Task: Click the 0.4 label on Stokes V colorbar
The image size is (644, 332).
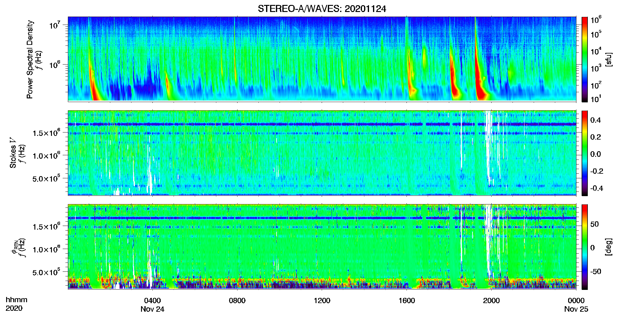Action: (595, 120)
